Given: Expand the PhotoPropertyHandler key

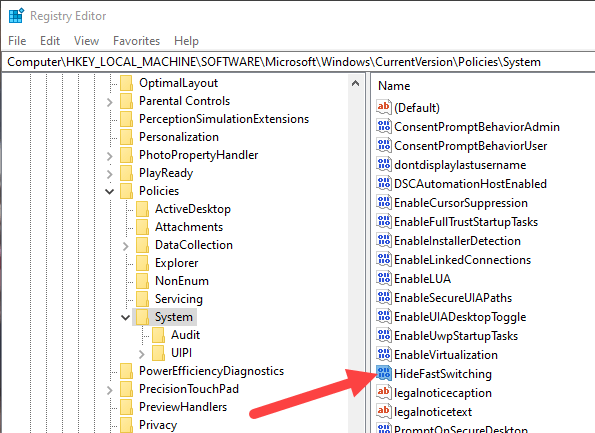Looking at the screenshot, I should click(x=110, y=156).
